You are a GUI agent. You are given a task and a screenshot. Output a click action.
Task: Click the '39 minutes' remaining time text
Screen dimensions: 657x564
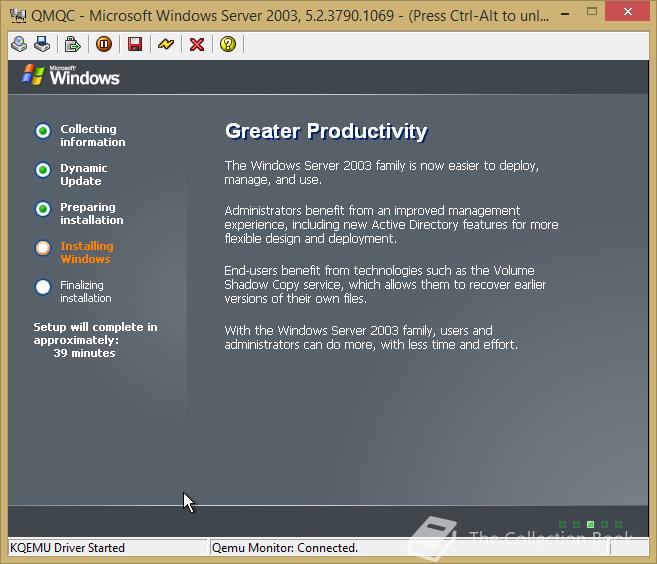[84, 353]
